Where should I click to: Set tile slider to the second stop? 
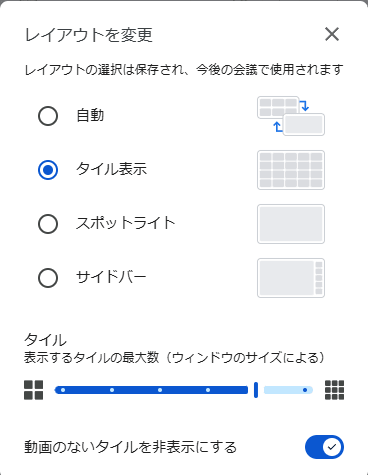112,390
